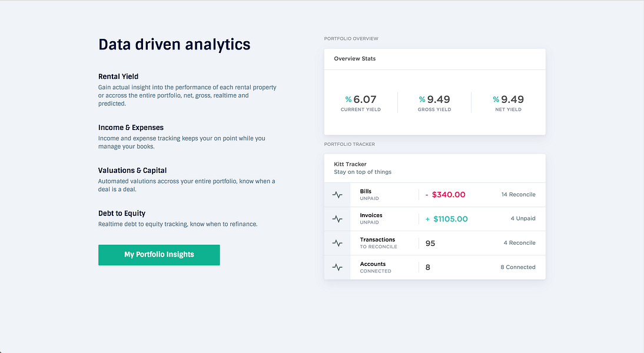Click the "Data driven analytics" heading
The image size is (644, 353).
[174, 44]
